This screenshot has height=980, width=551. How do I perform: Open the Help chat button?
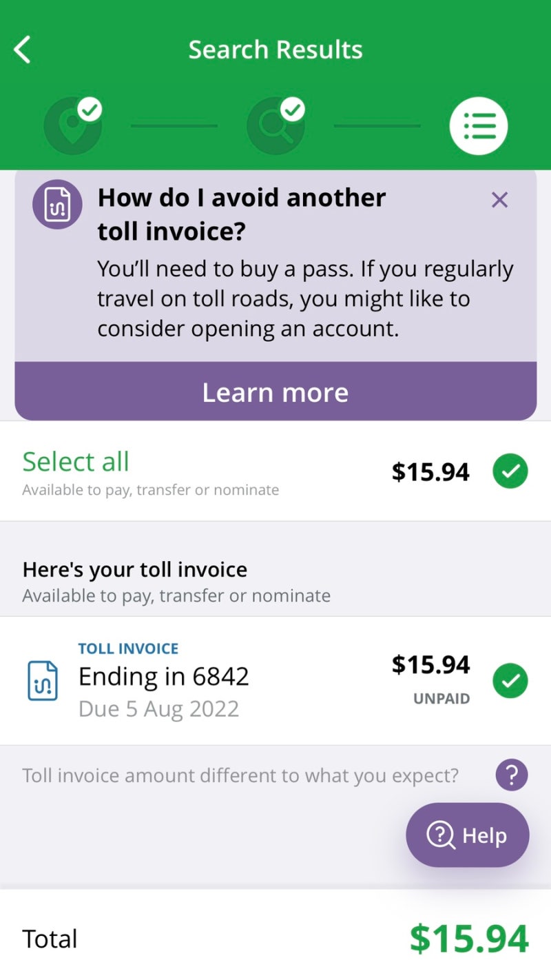(468, 835)
